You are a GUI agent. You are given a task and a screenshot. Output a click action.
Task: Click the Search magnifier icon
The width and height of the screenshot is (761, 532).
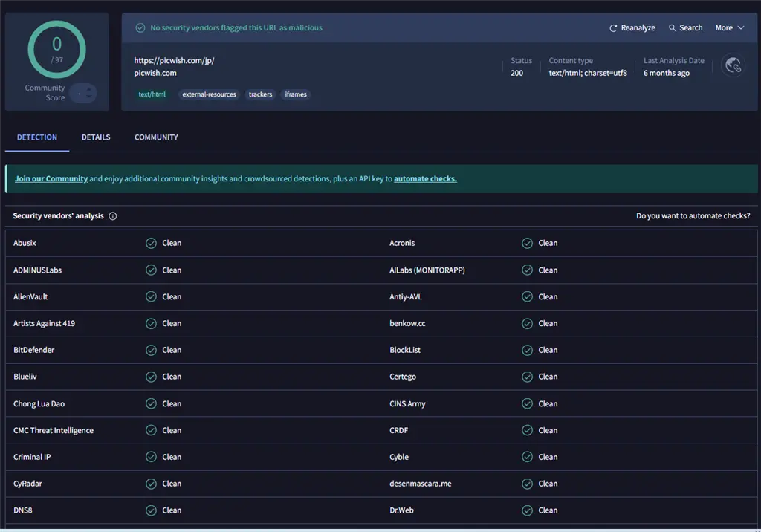(673, 28)
